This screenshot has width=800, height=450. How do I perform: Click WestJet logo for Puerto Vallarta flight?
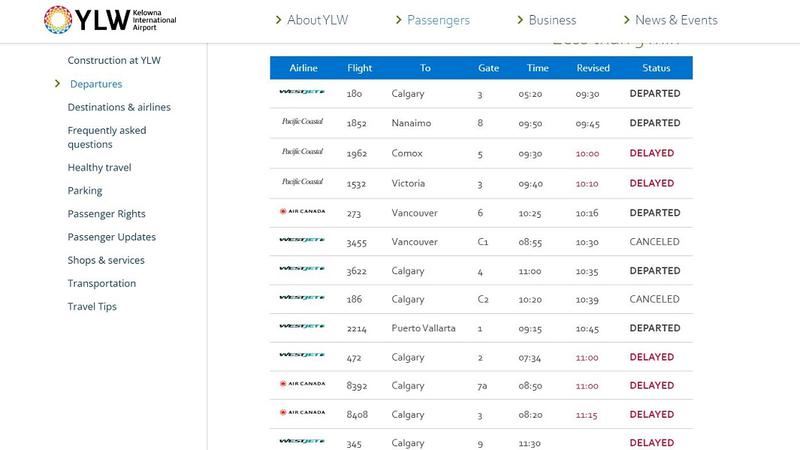[302, 328]
